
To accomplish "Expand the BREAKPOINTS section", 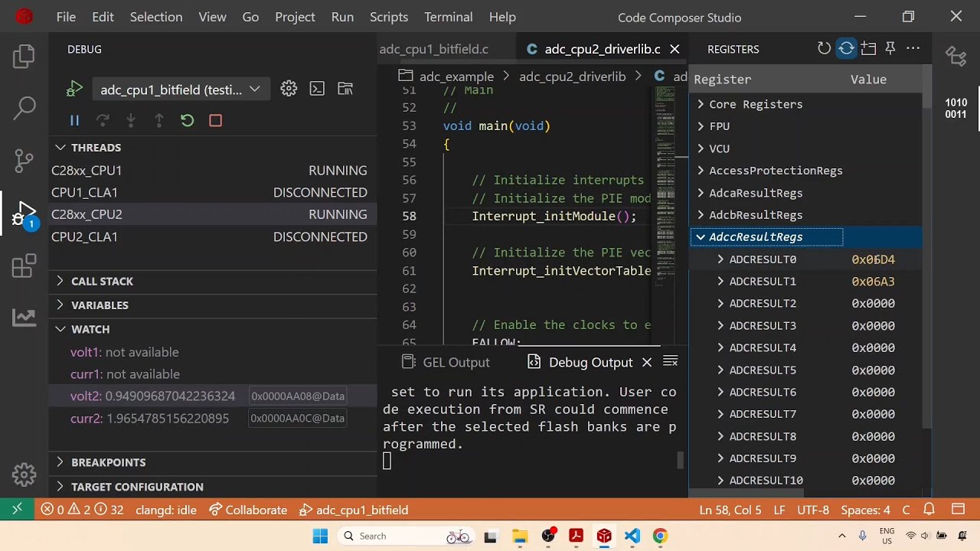I will coord(60,462).
